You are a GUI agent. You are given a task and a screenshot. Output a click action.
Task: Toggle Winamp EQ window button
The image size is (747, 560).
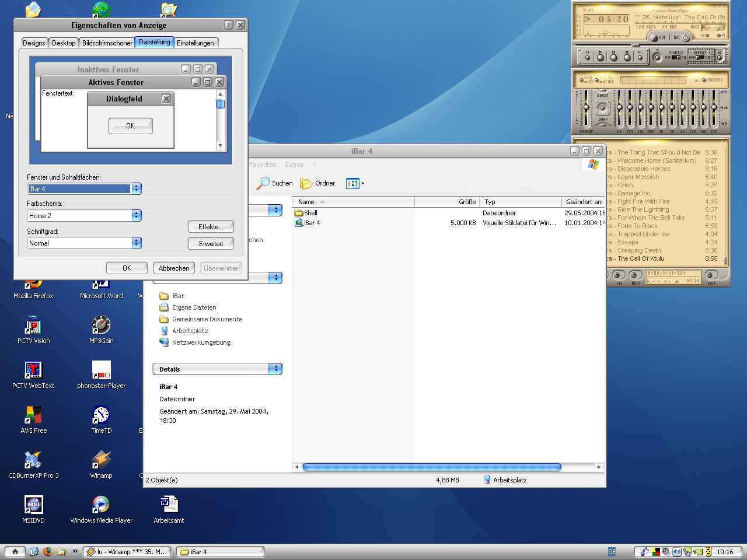(707, 36)
